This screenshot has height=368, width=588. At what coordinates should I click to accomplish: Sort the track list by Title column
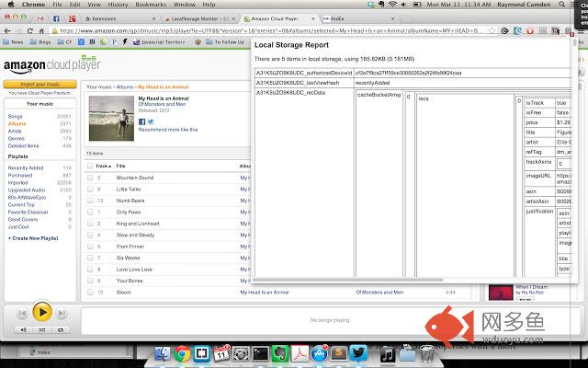coord(120,166)
